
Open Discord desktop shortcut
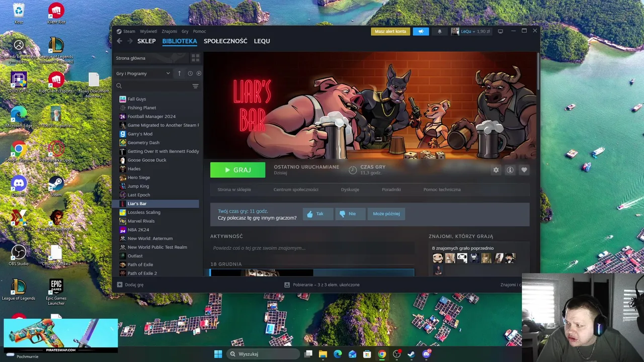[19, 186]
